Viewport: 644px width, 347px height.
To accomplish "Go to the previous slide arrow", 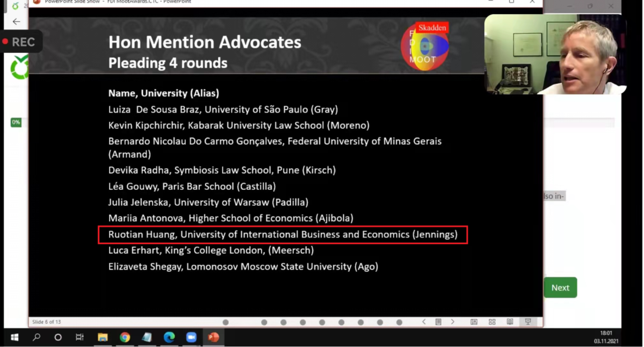I will (x=424, y=322).
